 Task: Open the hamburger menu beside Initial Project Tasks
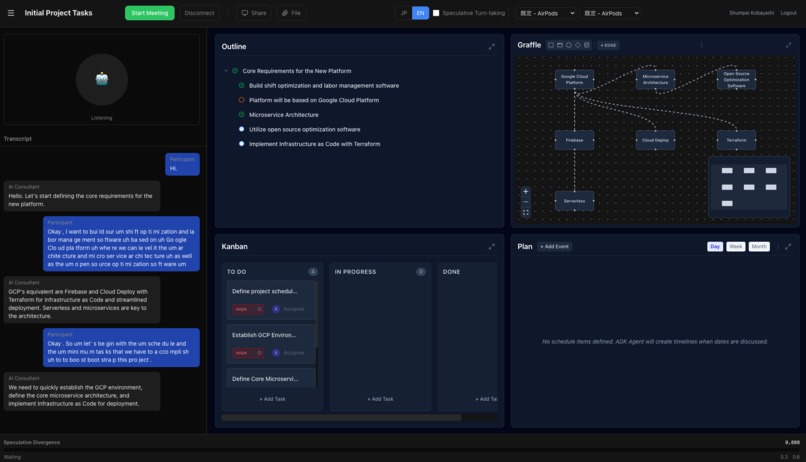tap(11, 13)
